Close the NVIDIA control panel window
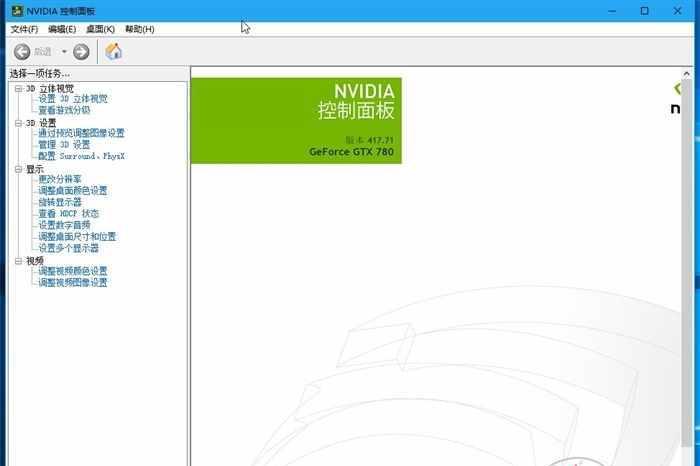The width and height of the screenshot is (700, 466). 677,11
